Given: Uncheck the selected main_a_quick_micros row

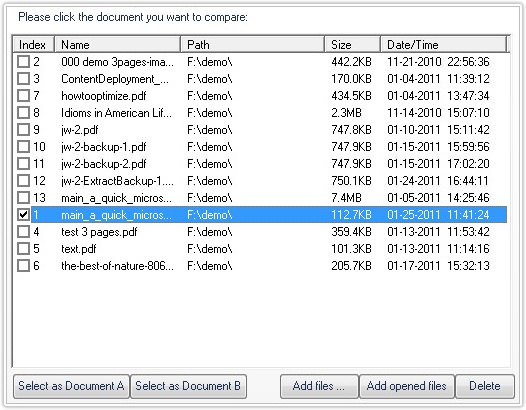Looking at the screenshot, I should [23, 215].
